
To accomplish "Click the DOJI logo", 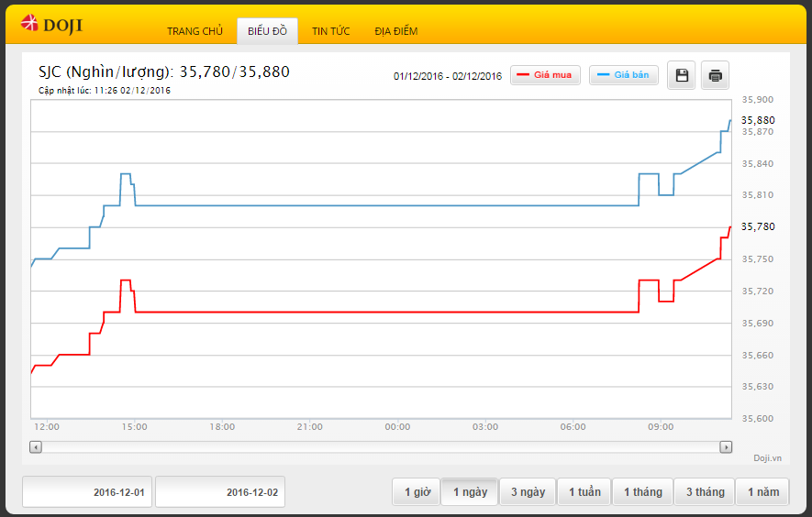I will pos(51,25).
